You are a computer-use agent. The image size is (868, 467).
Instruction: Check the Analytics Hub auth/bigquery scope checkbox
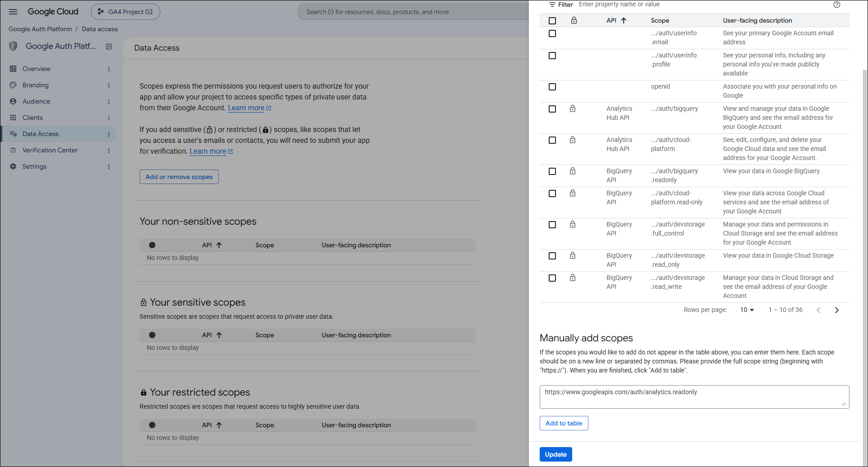(552, 109)
